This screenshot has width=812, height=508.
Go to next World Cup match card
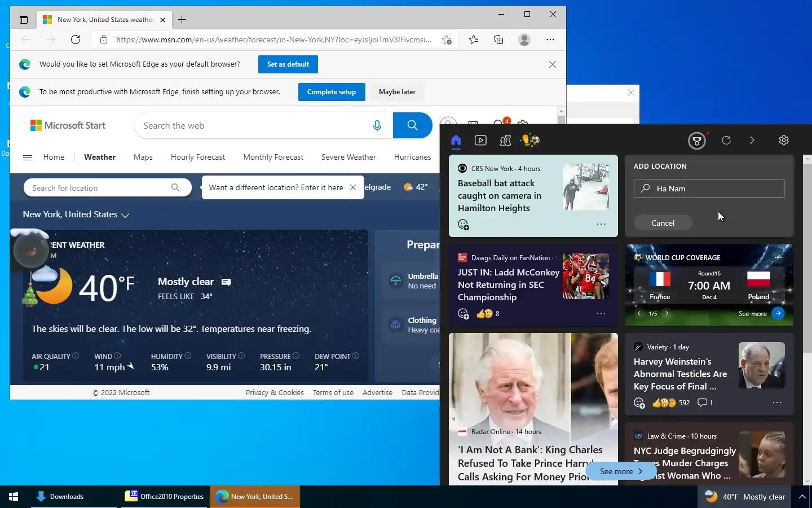click(x=667, y=313)
